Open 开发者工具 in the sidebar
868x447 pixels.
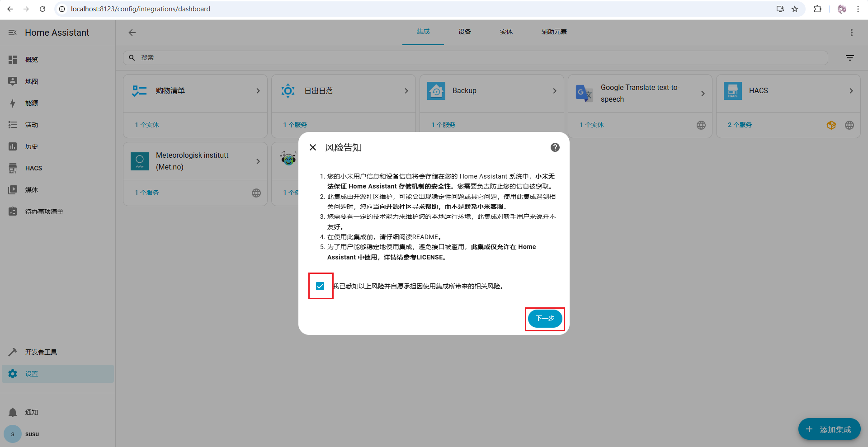pyautogui.click(x=41, y=352)
